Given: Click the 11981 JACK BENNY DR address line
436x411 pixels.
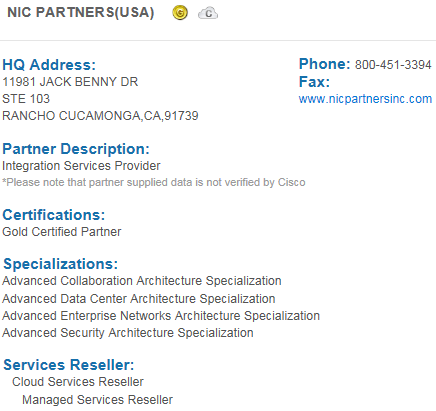Looking at the screenshot, I should pos(70,82).
